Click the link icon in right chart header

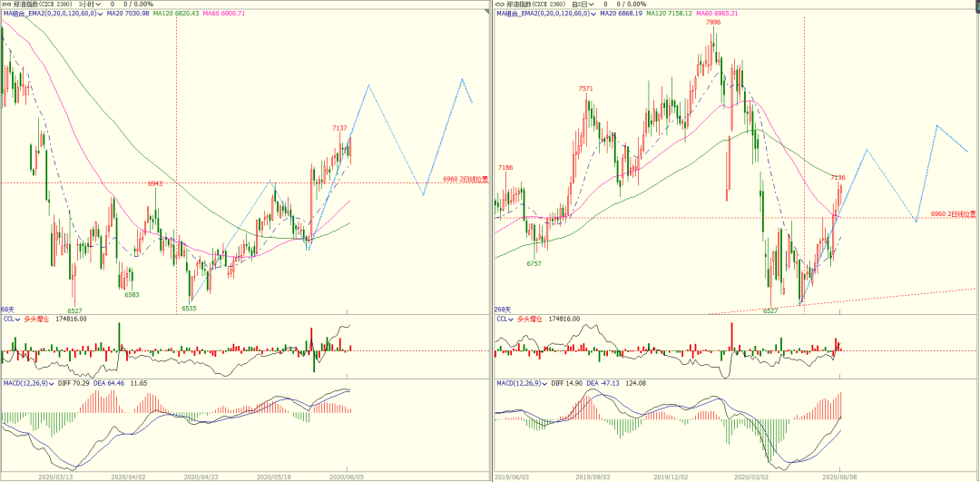pyautogui.click(x=500, y=4)
